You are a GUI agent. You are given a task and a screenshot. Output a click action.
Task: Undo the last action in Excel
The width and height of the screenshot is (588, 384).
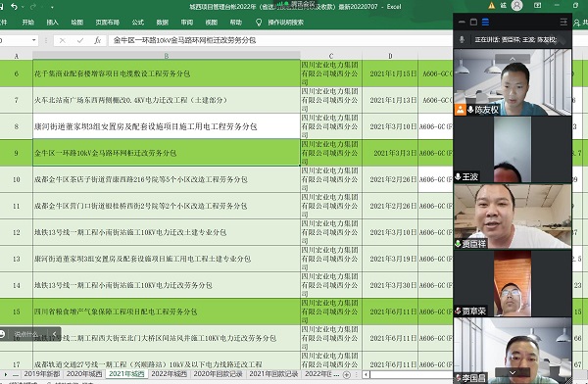click(14, 7)
